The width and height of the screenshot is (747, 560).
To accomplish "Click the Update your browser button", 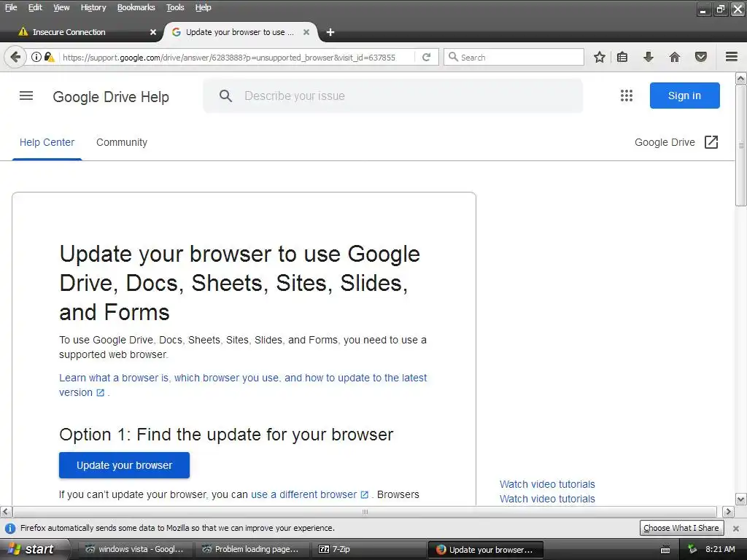I will coord(124,465).
